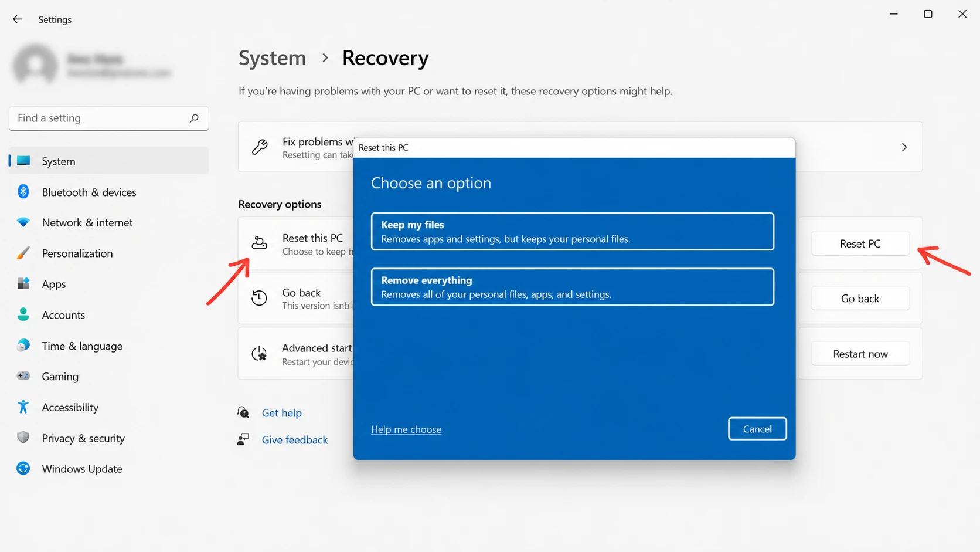980x552 pixels.
Task: Click the Settings window title text
Action: tap(55, 19)
